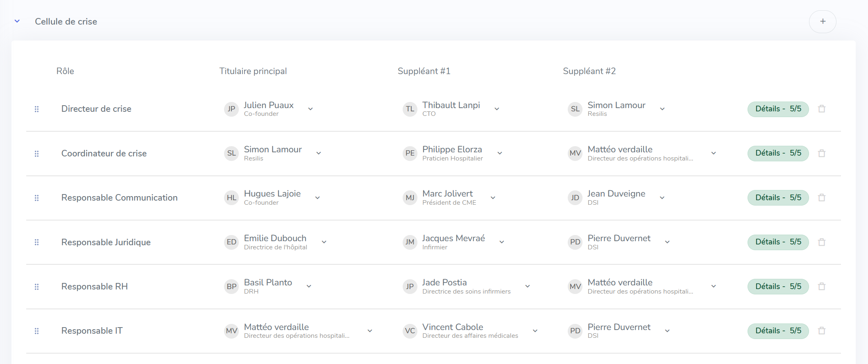The image size is (868, 364).
Task: Open Emilie Dubouch titulaire dropdown
Action: (324, 242)
